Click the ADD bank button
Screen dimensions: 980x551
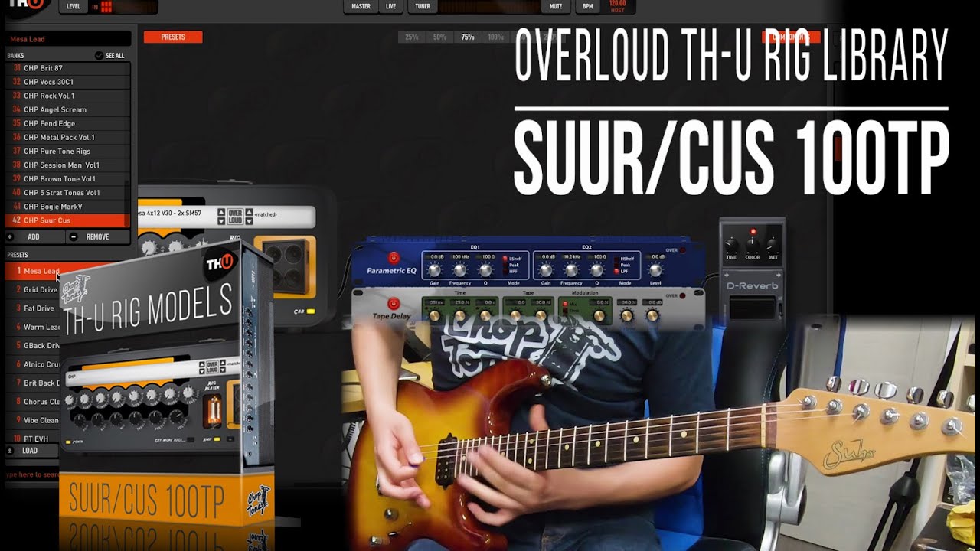tap(34, 237)
